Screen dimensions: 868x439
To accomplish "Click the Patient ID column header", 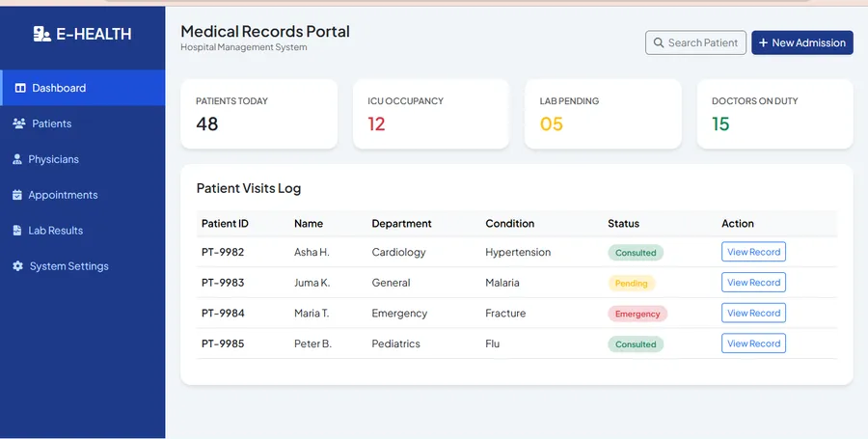I will point(225,224).
